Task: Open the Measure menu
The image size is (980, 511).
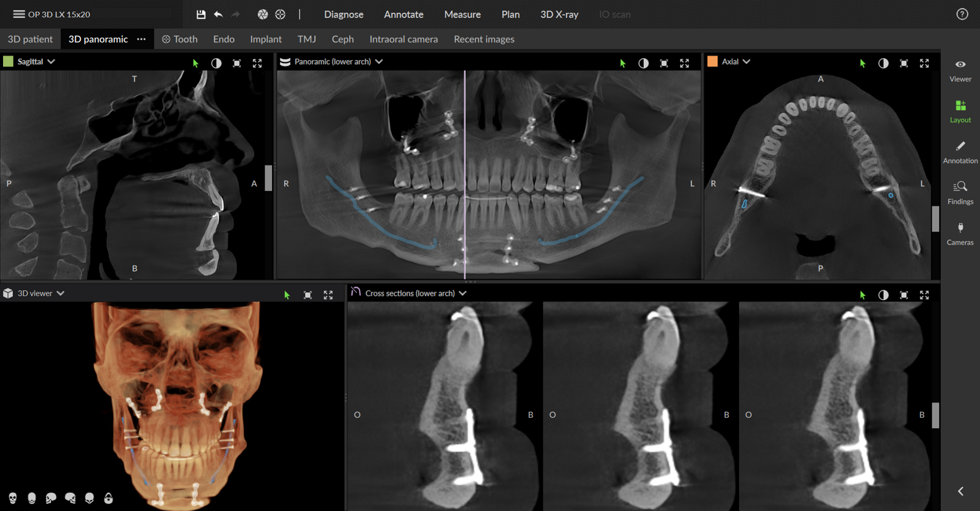Action: coord(462,14)
